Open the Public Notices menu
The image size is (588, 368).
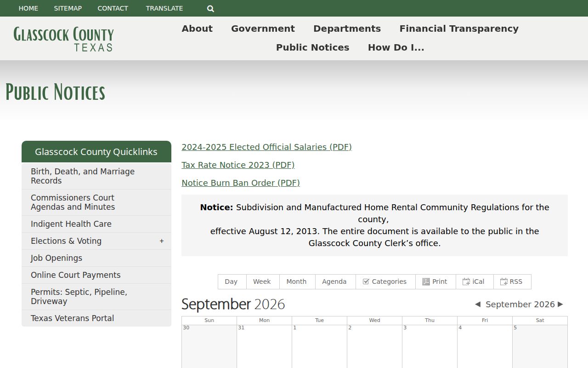(312, 47)
